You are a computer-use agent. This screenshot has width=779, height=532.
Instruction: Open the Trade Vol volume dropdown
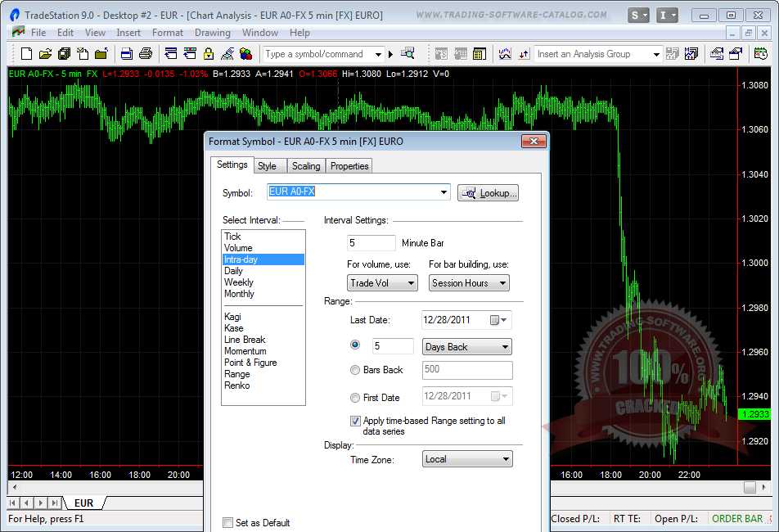(x=383, y=283)
